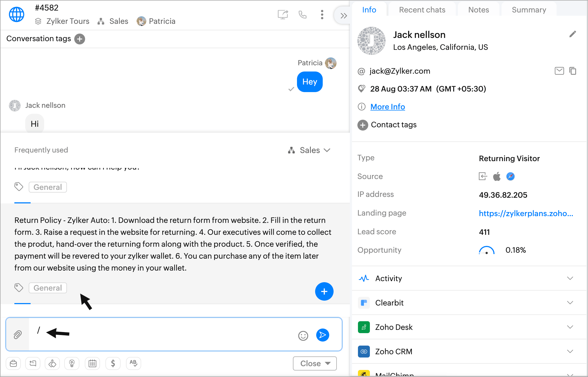Screen dimensions: 588x377
Task: Open the Close button dropdown arrow
Action: (x=328, y=363)
